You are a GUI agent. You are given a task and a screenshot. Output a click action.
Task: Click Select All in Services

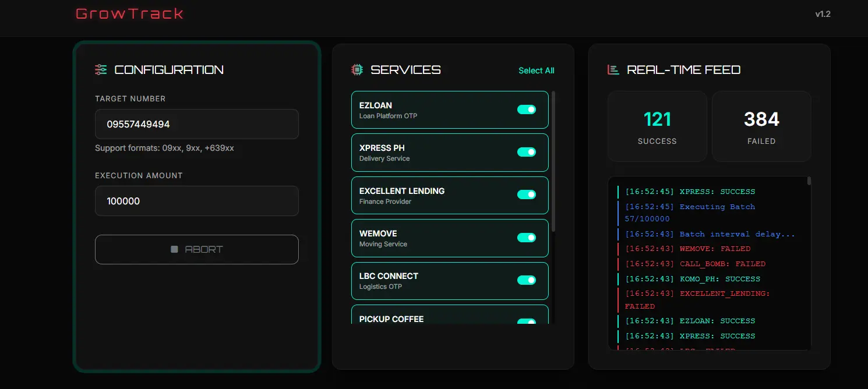[x=537, y=70]
